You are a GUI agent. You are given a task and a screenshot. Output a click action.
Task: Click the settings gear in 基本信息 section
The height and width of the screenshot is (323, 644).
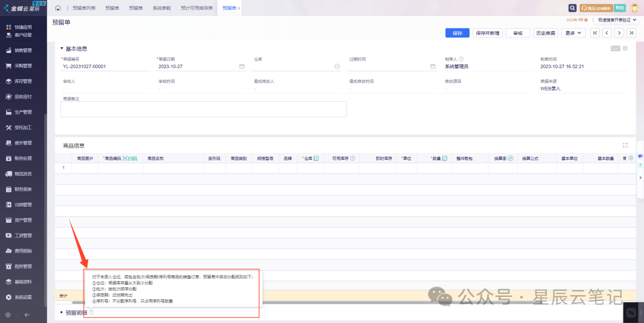coord(625,48)
